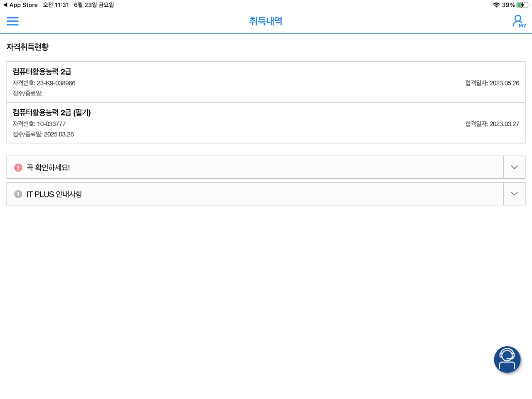The height and width of the screenshot is (399, 532).
Task: Expand 꼭 확인하세요! with its chevron arrow
Action: [514, 167]
